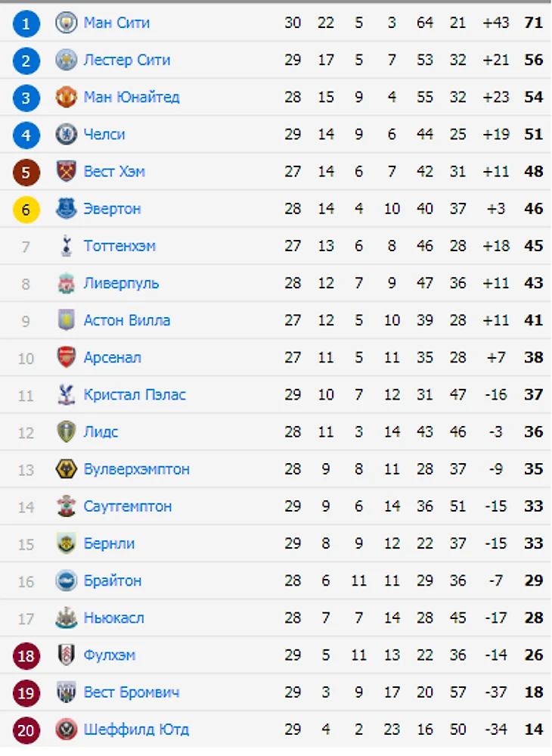The width and height of the screenshot is (552, 756).
Task: Open the Эвертон team link
Action: point(112,208)
